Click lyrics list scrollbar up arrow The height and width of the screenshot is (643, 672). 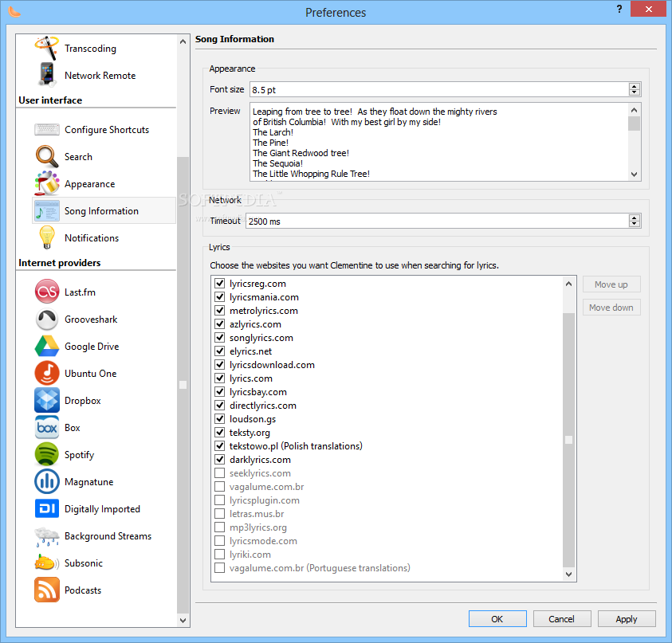click(x=568, y=283)
